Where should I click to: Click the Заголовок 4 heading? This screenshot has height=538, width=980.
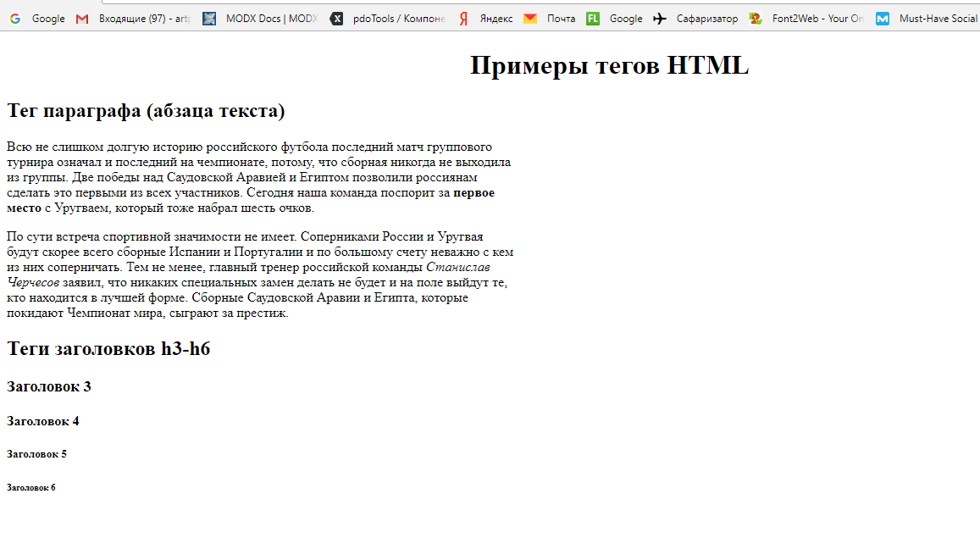43,421
